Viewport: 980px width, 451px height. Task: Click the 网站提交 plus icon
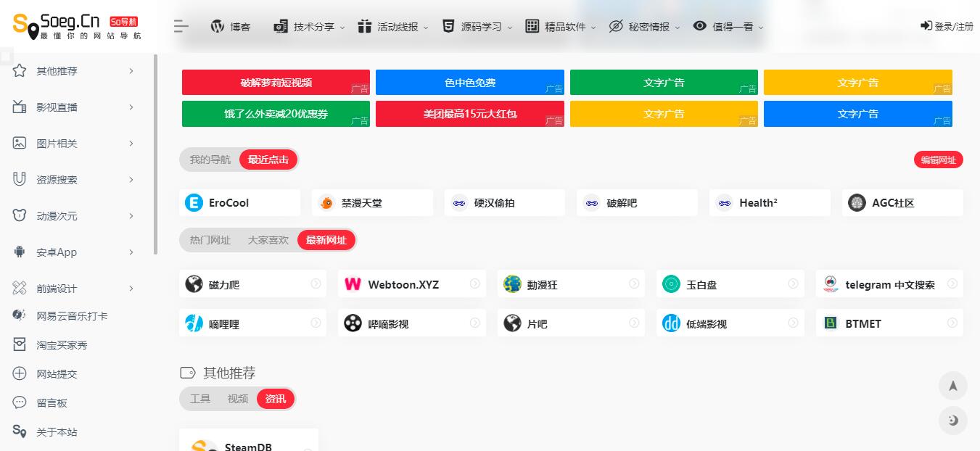click(x=20, y=373)
